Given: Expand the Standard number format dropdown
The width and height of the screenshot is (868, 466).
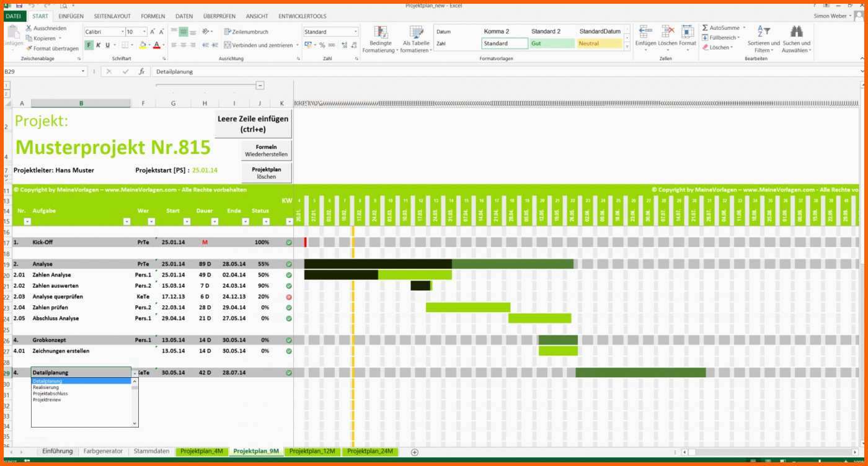Looking at the screenshot, I should (x=355, y=32).
